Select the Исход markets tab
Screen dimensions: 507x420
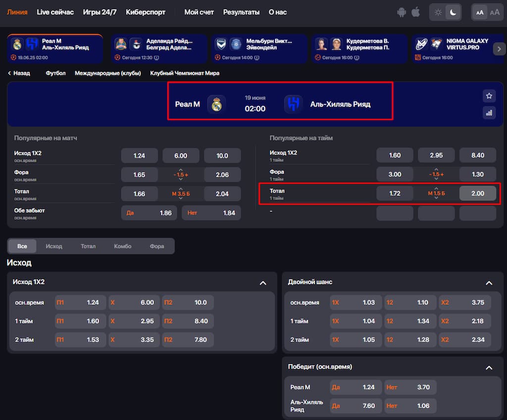53,246
